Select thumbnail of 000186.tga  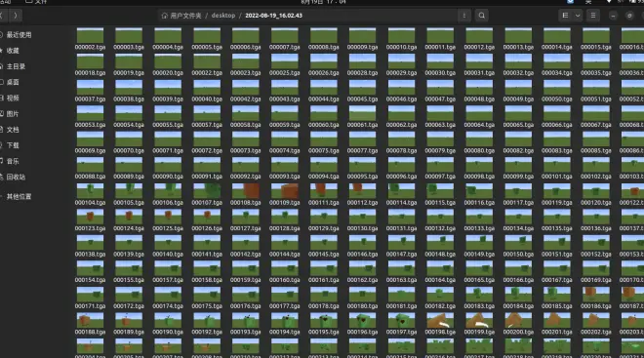[596, 295]
